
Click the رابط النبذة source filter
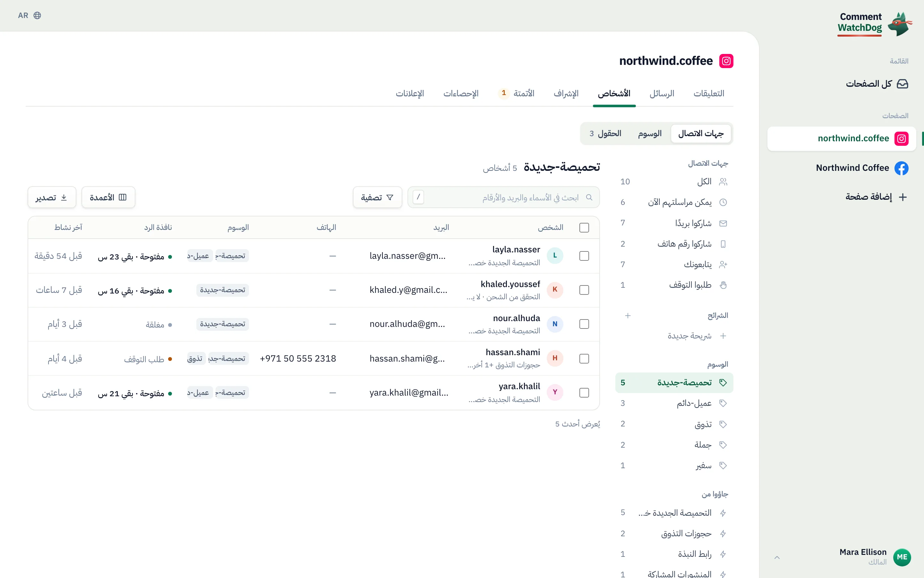(x=674, y=554)
